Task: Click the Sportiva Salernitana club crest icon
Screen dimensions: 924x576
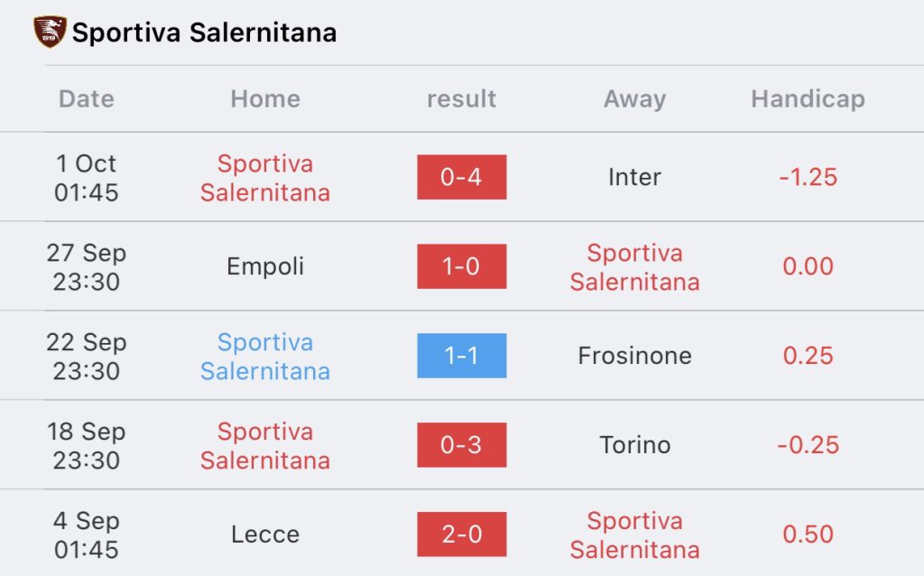Action: coord(50,32)
